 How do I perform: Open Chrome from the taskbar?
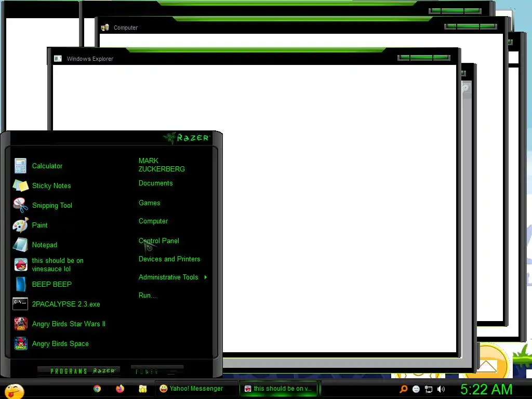97,389
